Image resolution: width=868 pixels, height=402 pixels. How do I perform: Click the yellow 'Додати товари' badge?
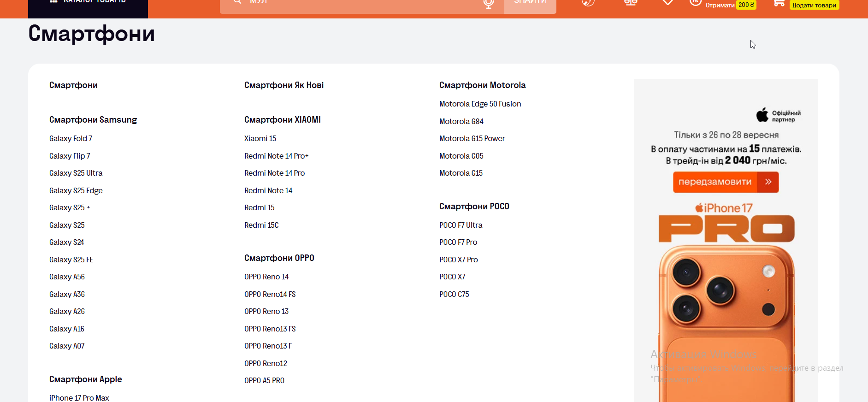tap(814, 5)
